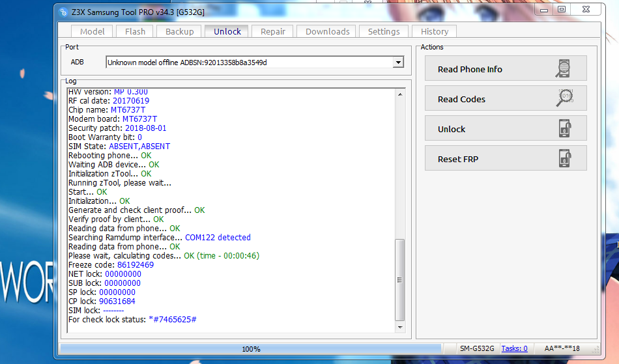Click the SIM State ABSENT,ABSENT text
This screenshot has height=364, width=619.
pos(139,147)
